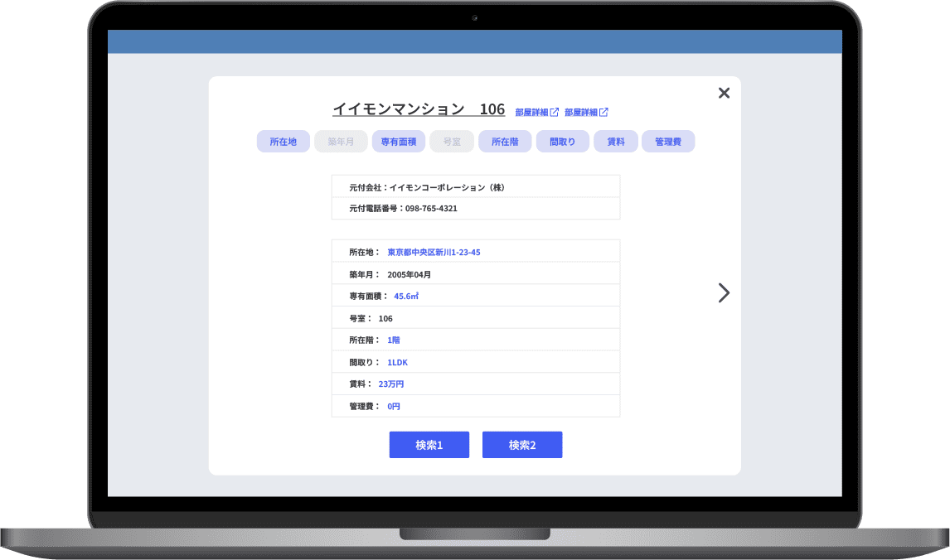Toggle the 所在地 filter chip
Viewport: 950px width, 560px height.
point(283,142)
